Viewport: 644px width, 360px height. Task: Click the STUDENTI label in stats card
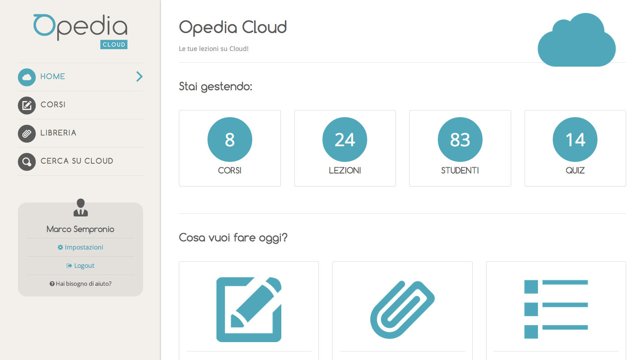[460, 170]
